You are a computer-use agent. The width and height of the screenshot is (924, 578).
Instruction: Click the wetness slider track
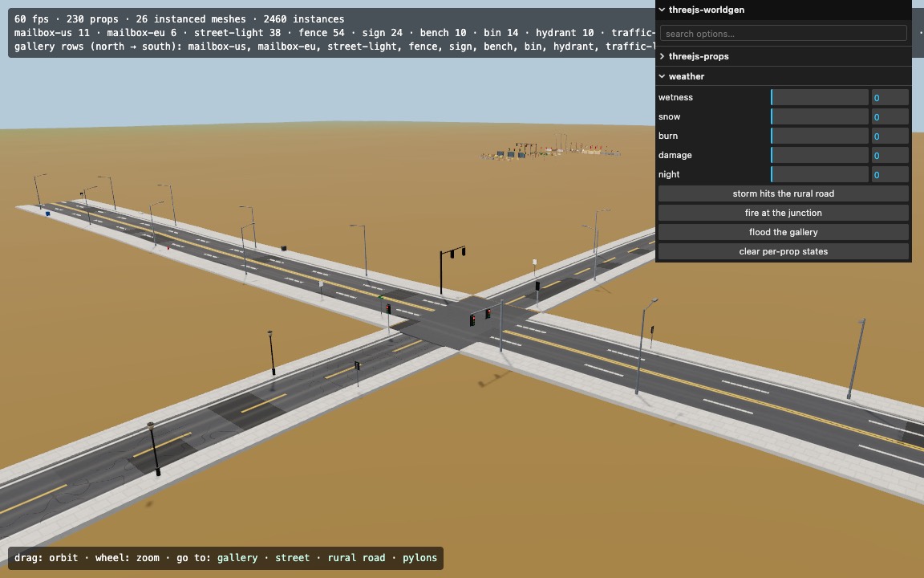(x=819, y=97)
